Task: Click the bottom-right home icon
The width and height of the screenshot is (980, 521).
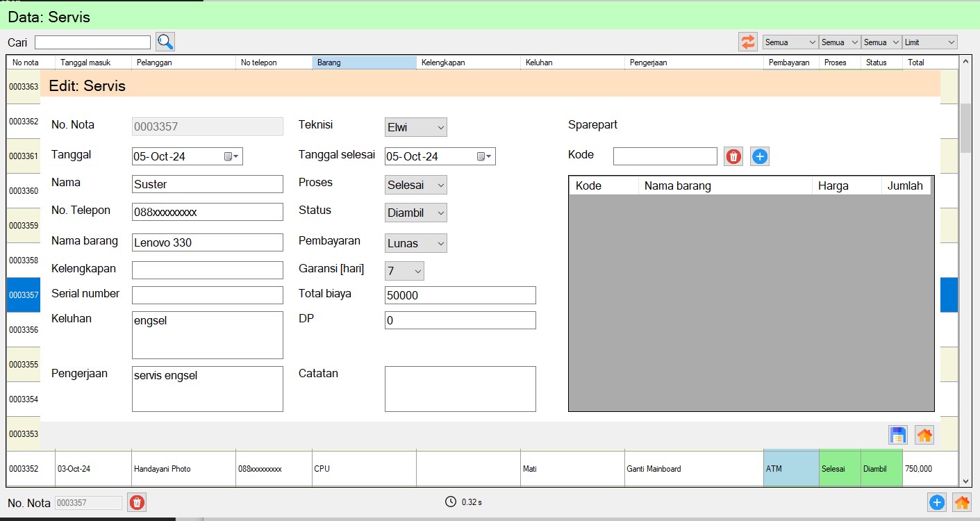Action: tap(962, 502)
